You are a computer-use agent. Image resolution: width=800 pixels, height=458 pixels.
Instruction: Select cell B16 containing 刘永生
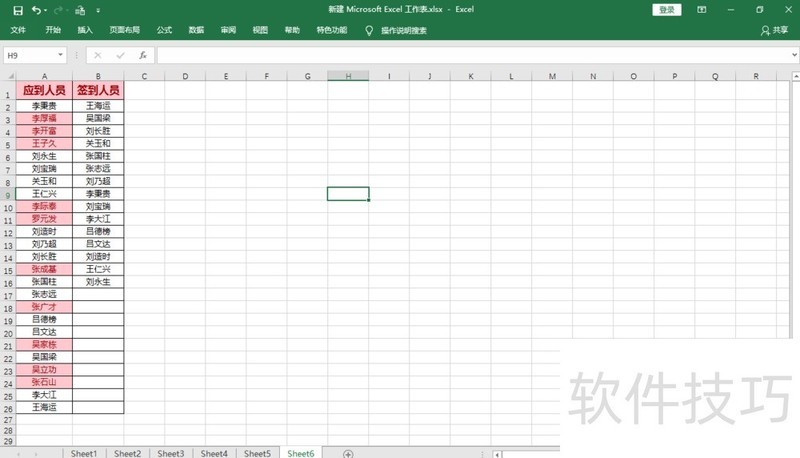(98, 282)
